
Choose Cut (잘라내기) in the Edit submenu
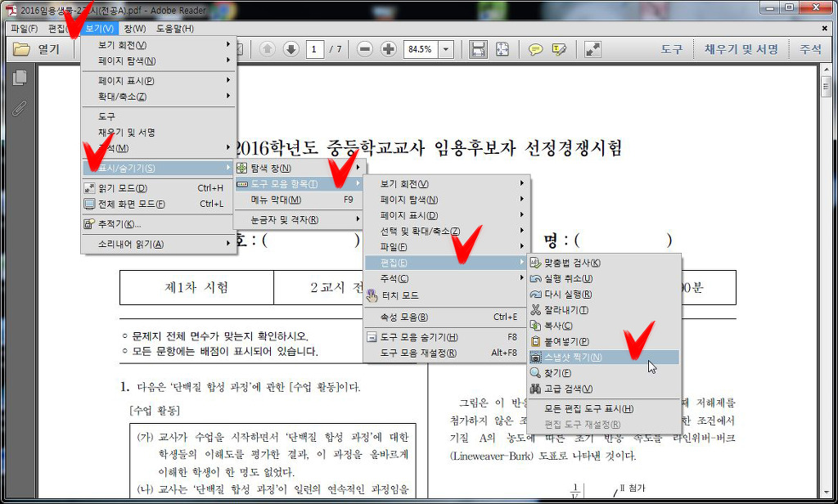click(x=604, y=310)
